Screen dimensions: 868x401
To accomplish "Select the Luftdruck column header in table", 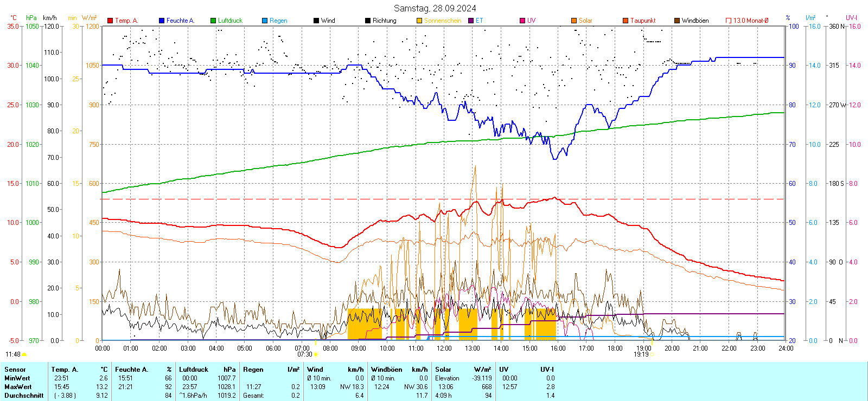I will (194, 370).
